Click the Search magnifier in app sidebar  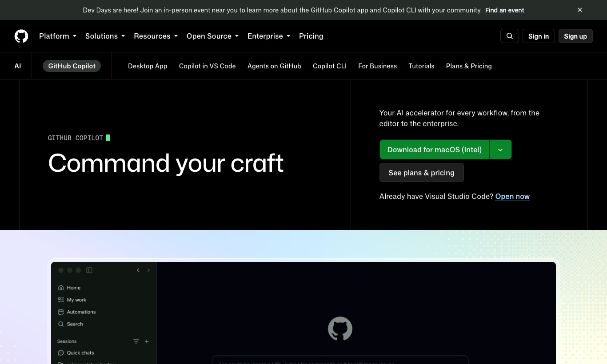(x=61, y=324)
